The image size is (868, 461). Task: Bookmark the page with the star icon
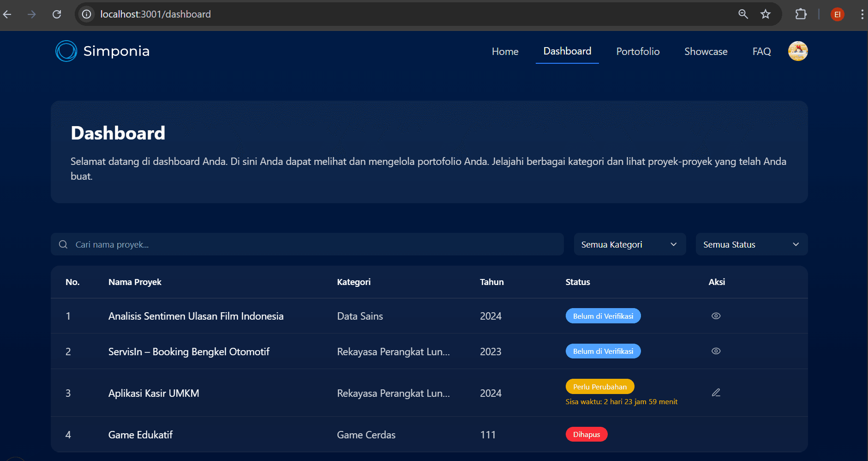766,14
